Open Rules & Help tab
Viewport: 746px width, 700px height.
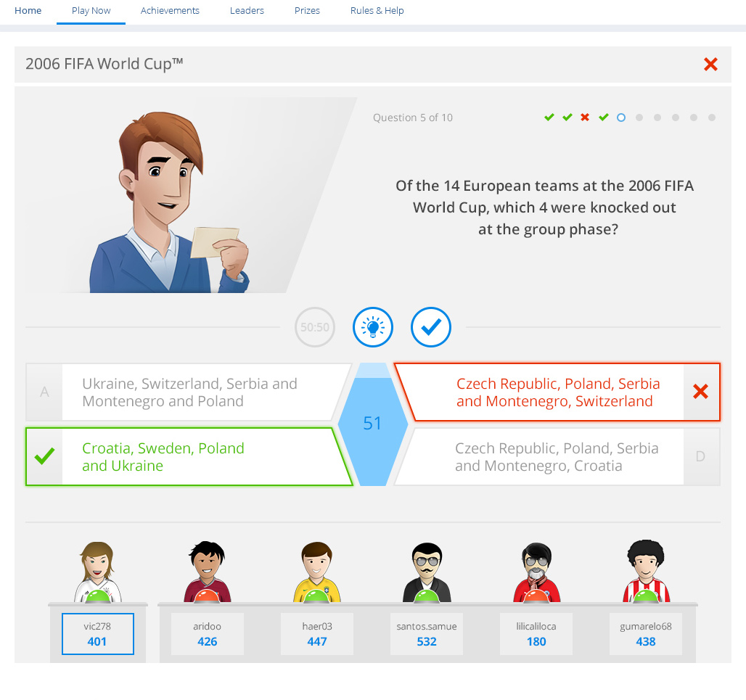coord(377,10)
